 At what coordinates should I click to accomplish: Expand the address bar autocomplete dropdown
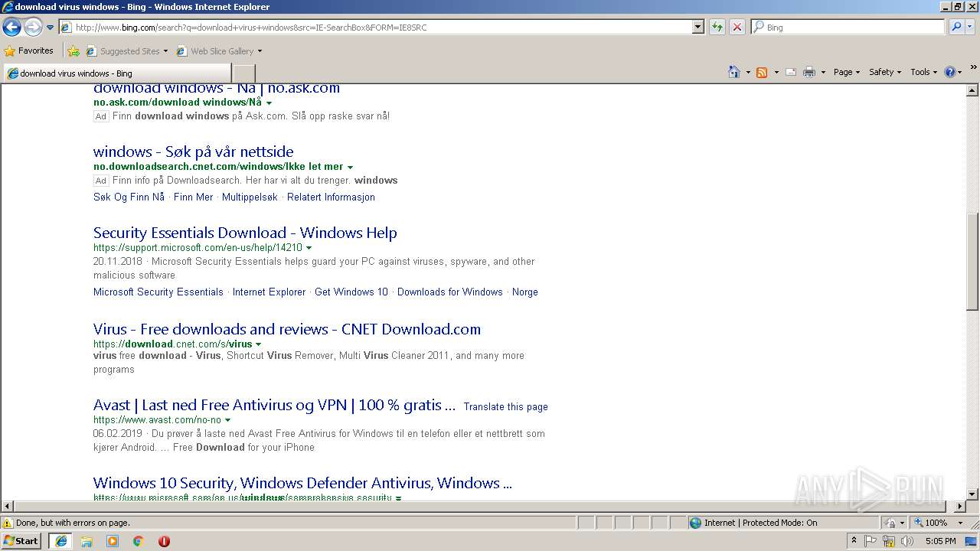[697, 28]
